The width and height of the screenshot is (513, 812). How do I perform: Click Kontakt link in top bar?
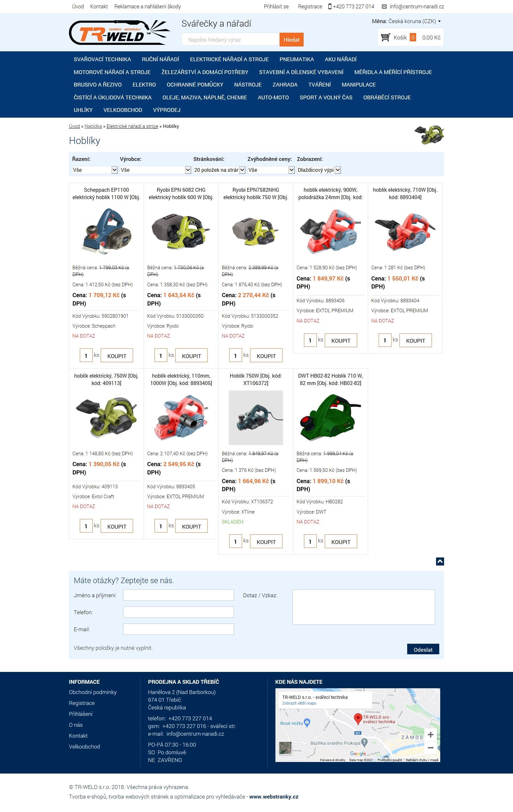point(99,6)
